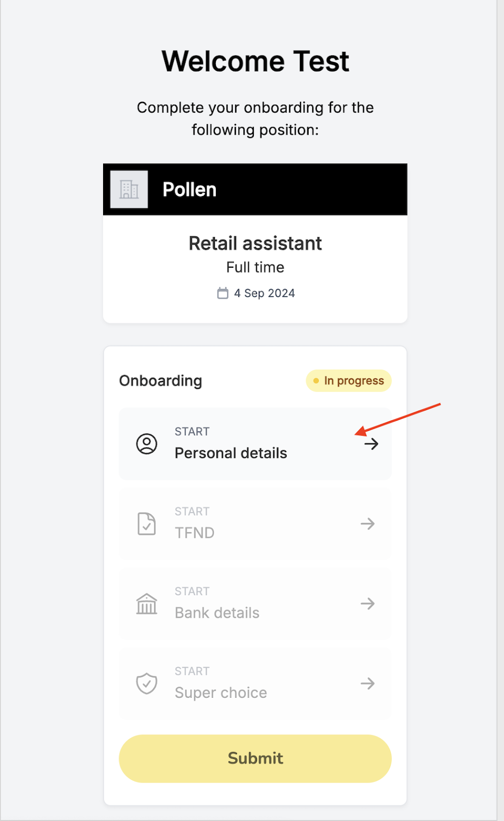
Task: Open TFND step using its arrow
Action: click(x=368, y=524)
